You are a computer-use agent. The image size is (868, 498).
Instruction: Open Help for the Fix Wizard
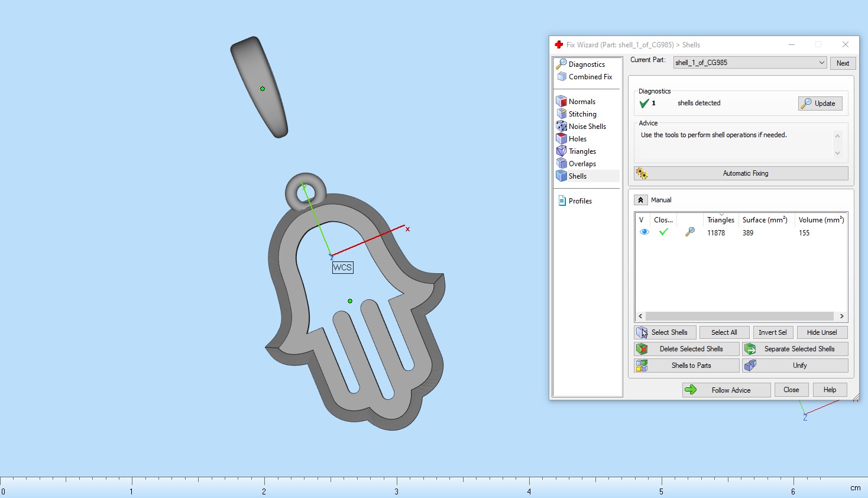coord(830,390)
